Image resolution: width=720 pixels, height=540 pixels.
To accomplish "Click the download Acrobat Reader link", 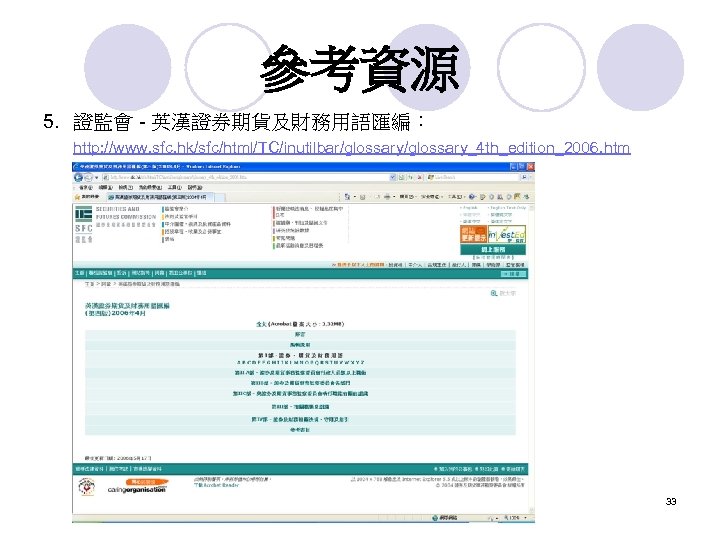I will coord(216,485).
